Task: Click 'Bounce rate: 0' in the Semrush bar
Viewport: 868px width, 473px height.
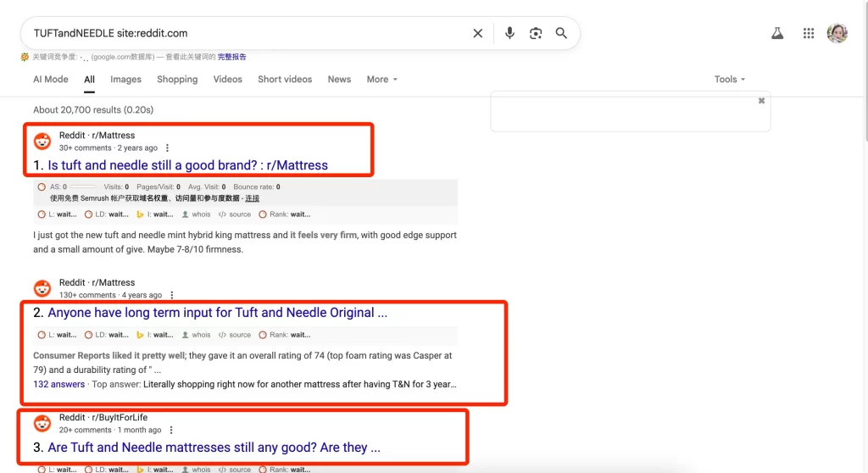Action: point(256,187)
